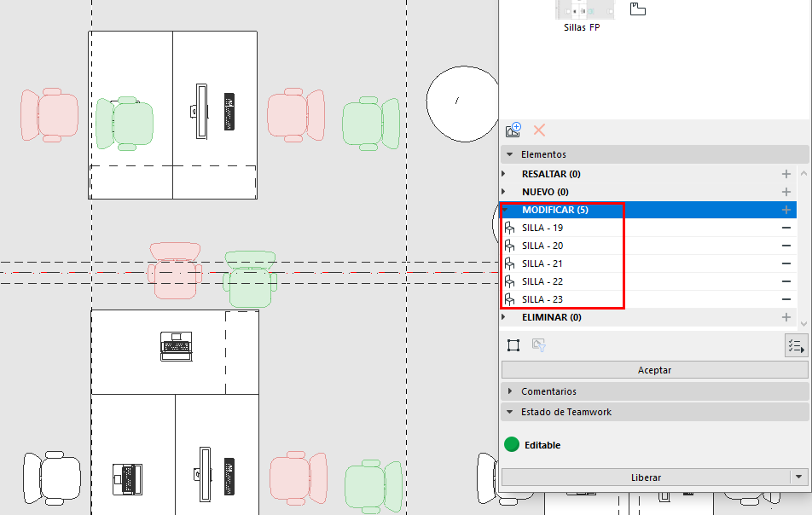This screenshot has height=515, width=812.
Task: Select SILLA - 19 in element list
Action: [648, 228]
